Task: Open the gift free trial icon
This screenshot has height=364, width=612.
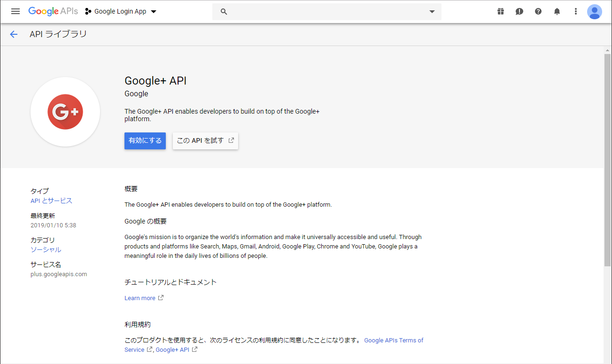Action: click(x=501, y=11)
